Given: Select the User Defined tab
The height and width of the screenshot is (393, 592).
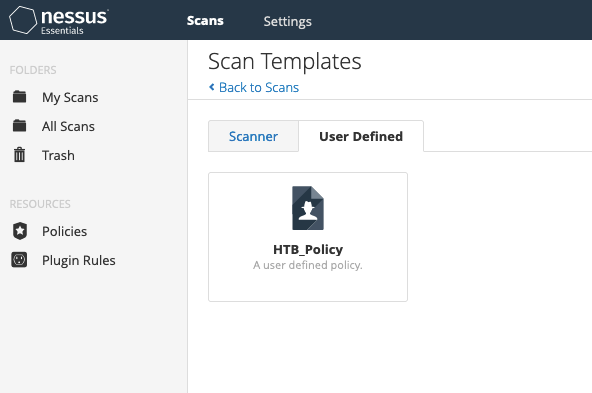Looking at the screenshot, I should (x=361, y=136).
